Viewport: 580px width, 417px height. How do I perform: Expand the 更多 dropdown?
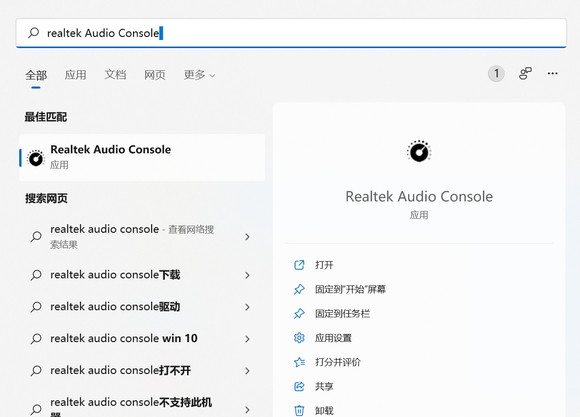[199, 75]
